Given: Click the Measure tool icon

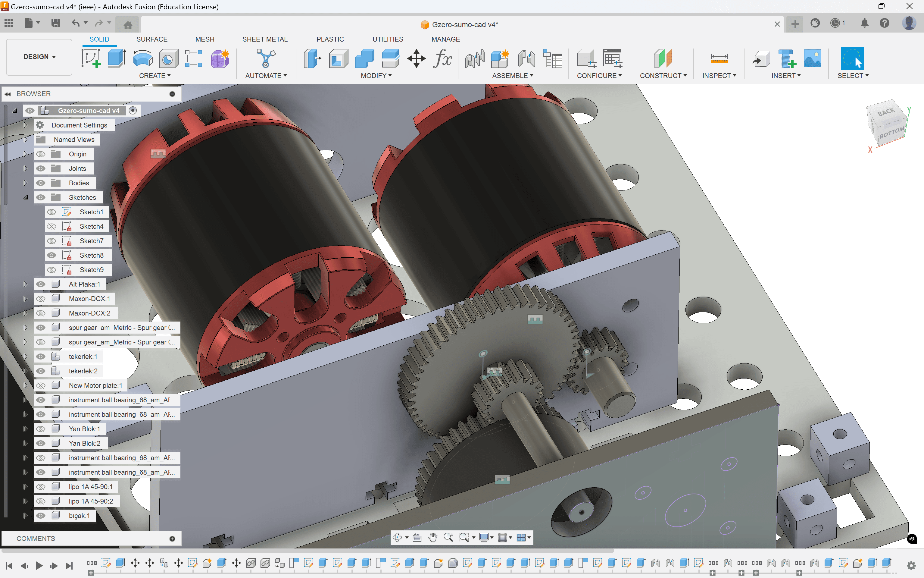Looking at the screenshot, I should [719, 58].
